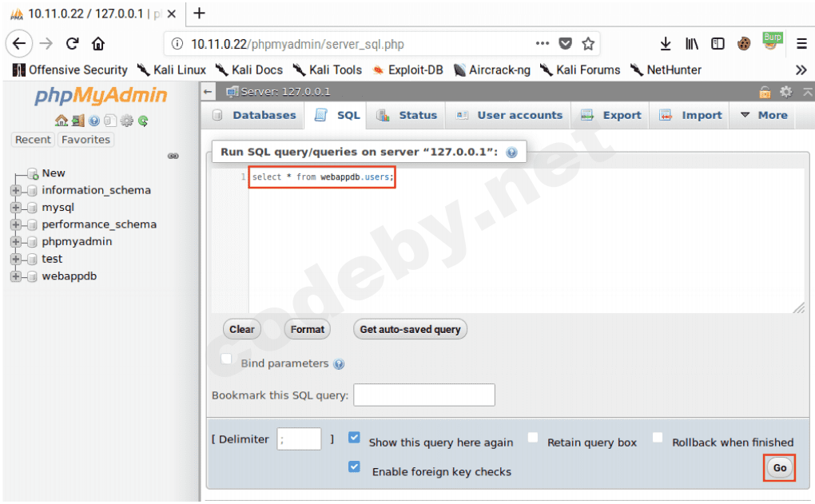Click site information icon in address bar
The image size is (815, 504).
177,44
